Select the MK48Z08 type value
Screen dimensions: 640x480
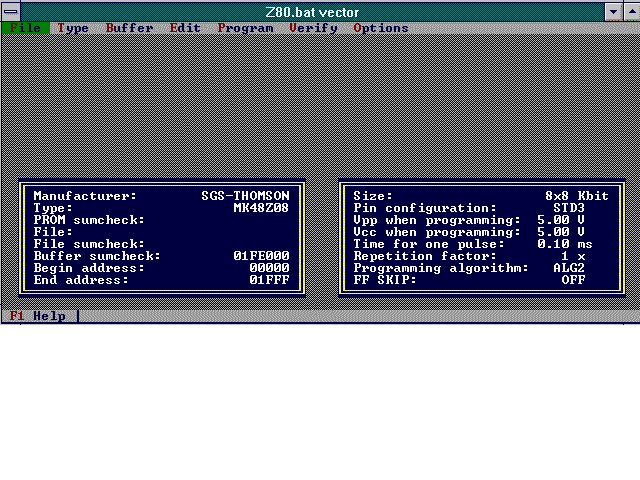point(261,208)
